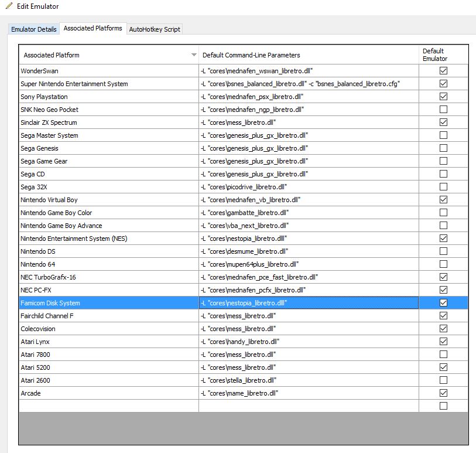
Task: Select the Fairchild Channel F platform cell
Action: (109, 316)
